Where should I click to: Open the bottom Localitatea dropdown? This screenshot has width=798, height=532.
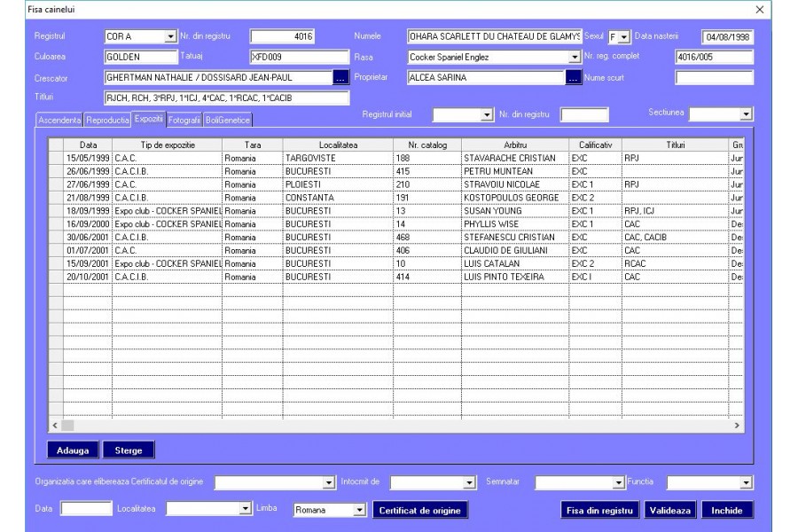point(246,509)
